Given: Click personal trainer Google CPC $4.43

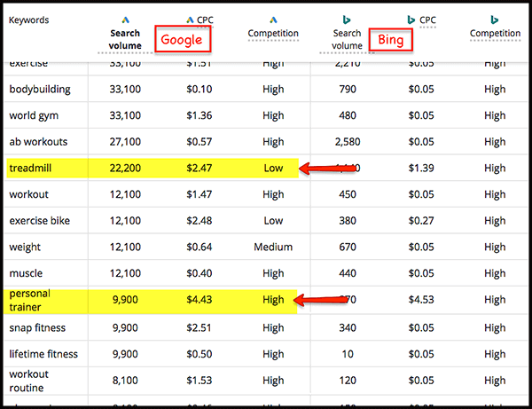Looking at the screenshot, I should coord(199,300).
